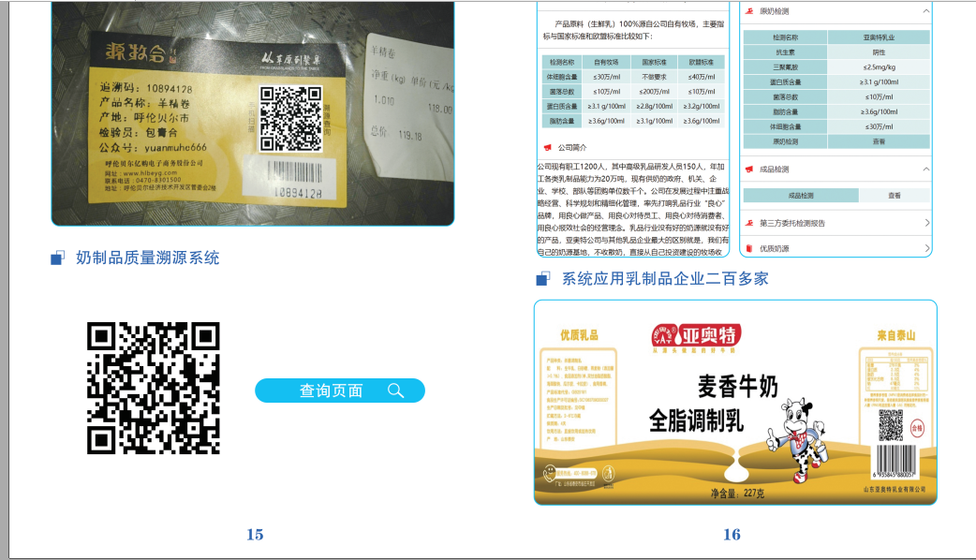Click red icon beside 第三方委托检测报告
The width and height of the screenshot is (976, 560).
pyautogui.click(x=749, y=223)
